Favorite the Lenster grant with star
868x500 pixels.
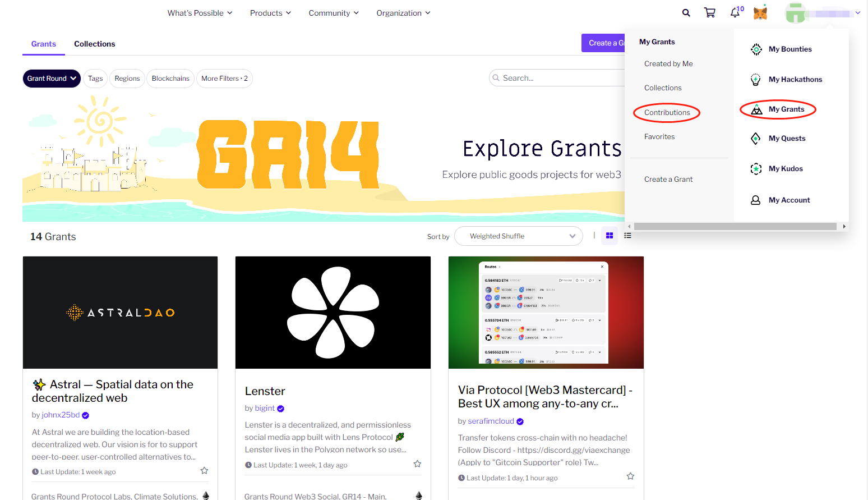417,464
